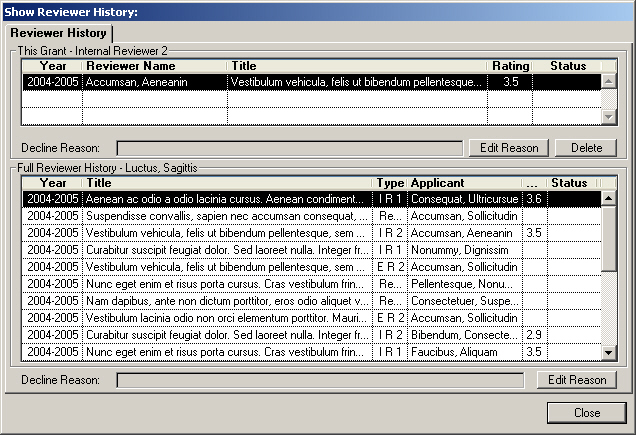Click applicant 'Consequat, Ultricursue'
Screen dimensions: 636x435
465,199
